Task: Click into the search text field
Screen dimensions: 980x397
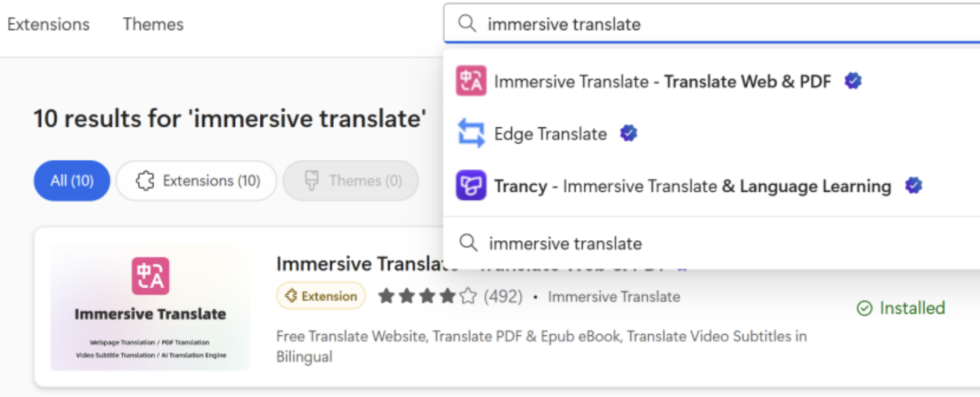Action: [x=720, y=24]
